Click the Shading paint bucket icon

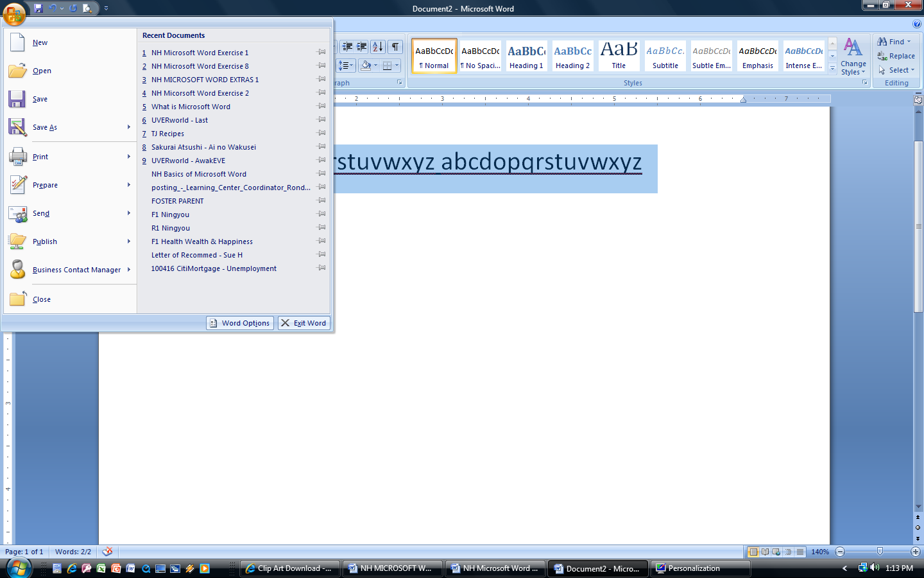coord(366,65)
